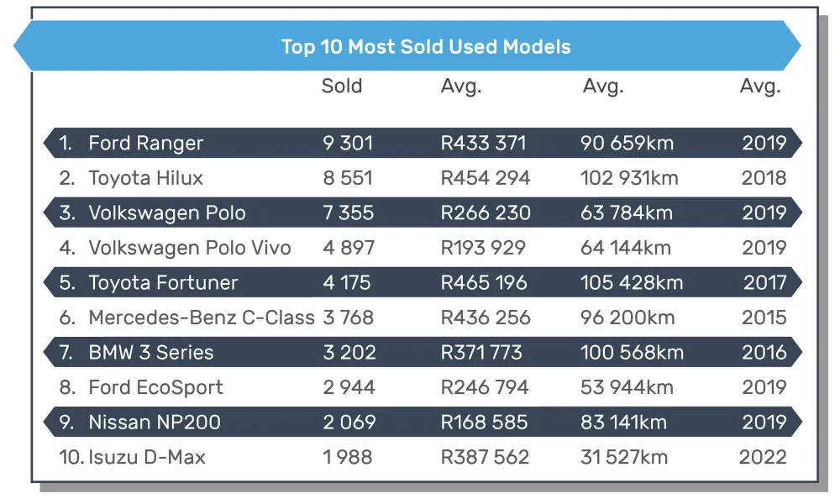
Task: Click the Mercedes-Benz C-Class model name
Action: pyautogui.click(x=202, y=318)
